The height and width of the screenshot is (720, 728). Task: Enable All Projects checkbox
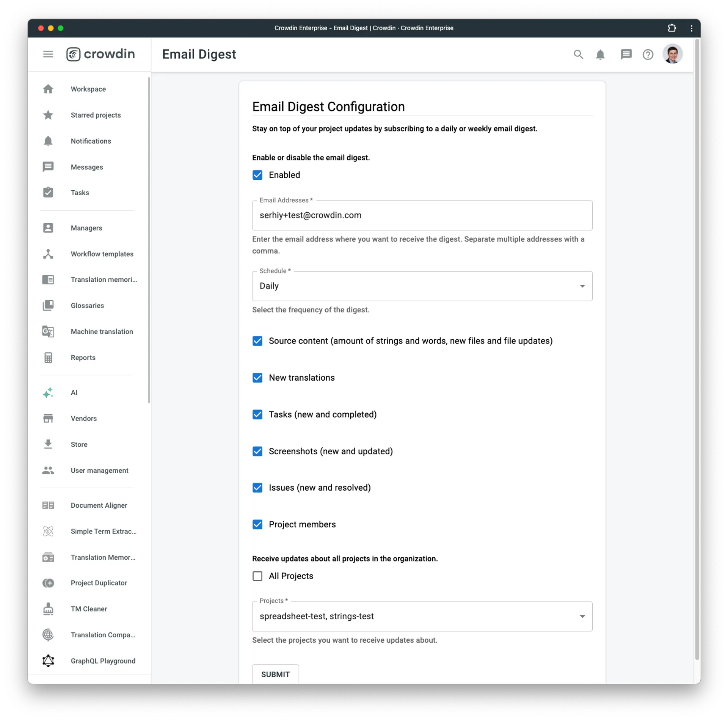pos(257,576)
